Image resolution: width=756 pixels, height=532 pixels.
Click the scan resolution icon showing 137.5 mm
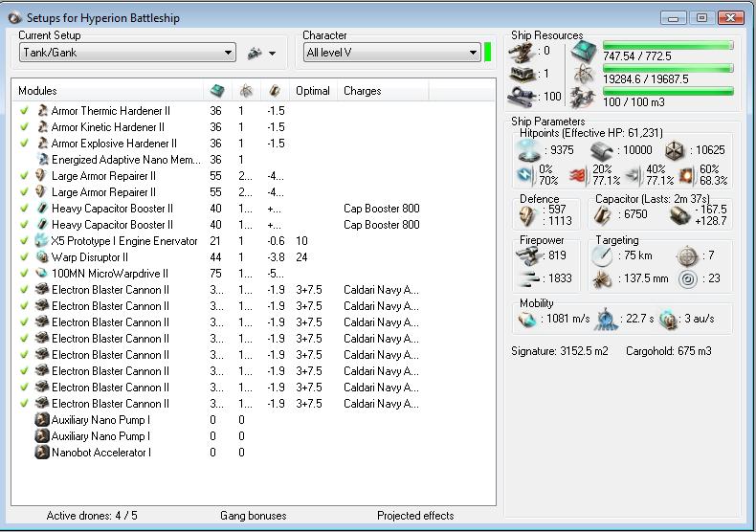coord(602,279)
